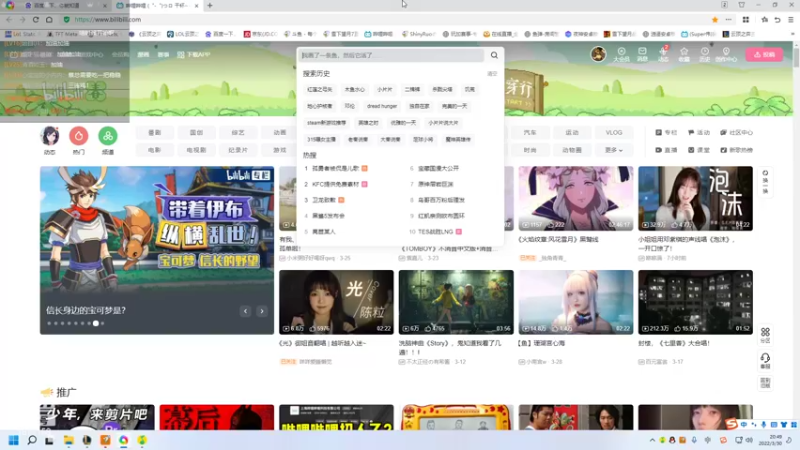Open hot search item ranked 1
The width and height of the screenshot is (800, 450).
336,168
